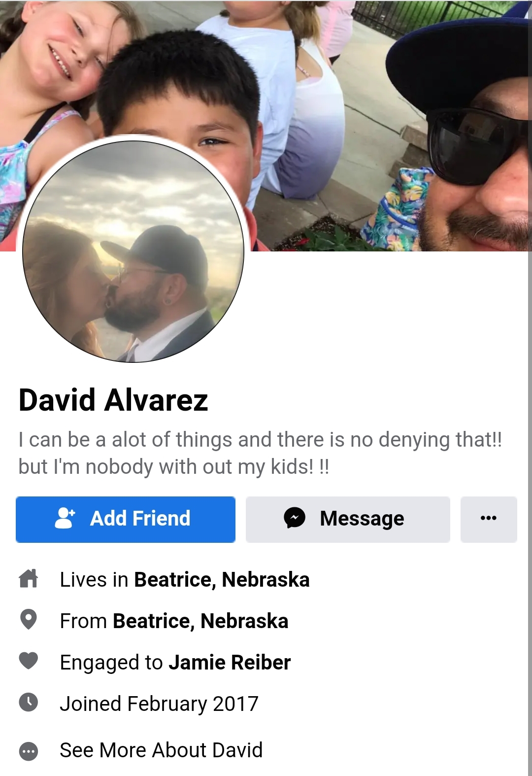Open the three-dot more options menu
Screen dimensions: 532x776
coord(489,519)
